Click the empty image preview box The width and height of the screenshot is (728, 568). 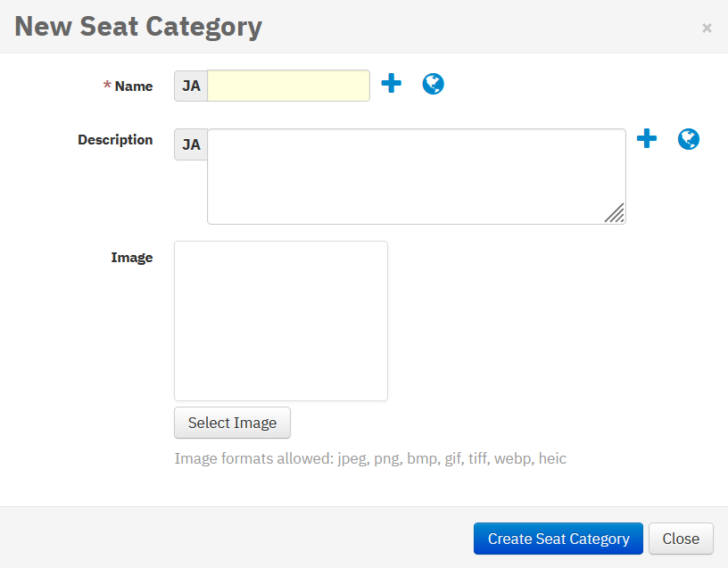pyautogui.click(x=281, y=320)
